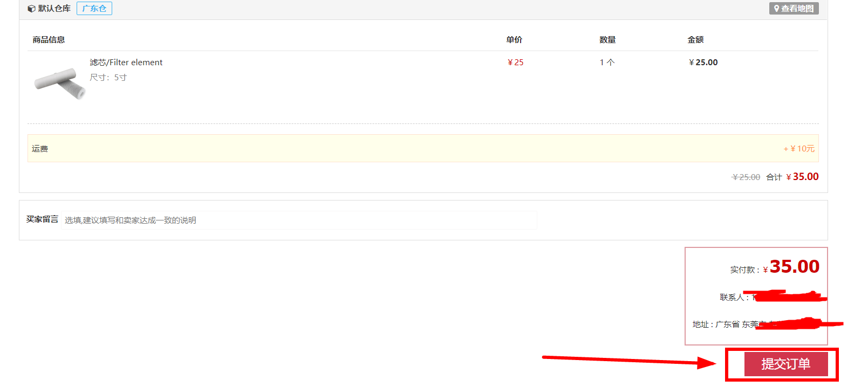Viewport: 868px width, 387px height.
Task: Click the 金额 column header
Action: pyautogui.click(x=695, y=40)
